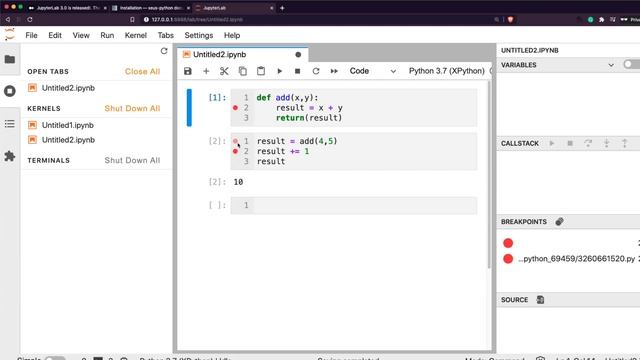Select the first breakpoint entry in list
The image size is (640, 360).
click(570, 243)
